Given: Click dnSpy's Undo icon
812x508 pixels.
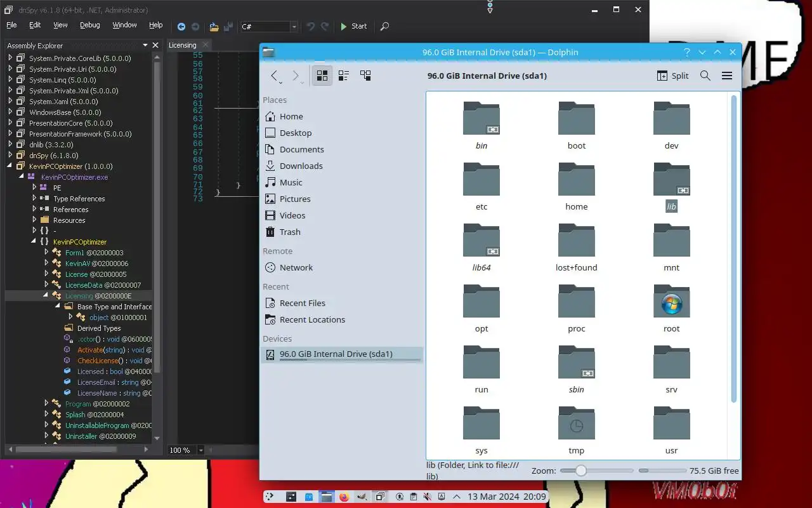Looking at the screenshot, I should point(311,27).
